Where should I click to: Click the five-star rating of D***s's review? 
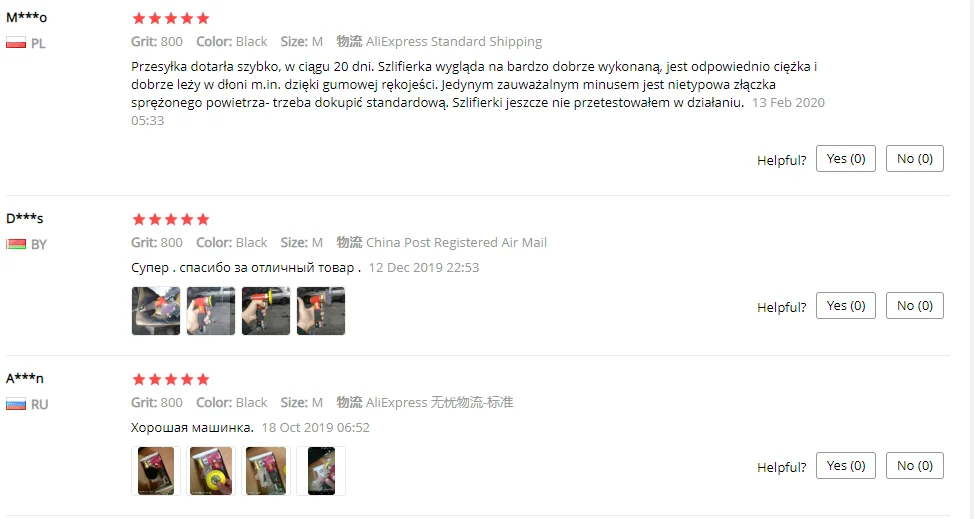click(x=171, y=219)
